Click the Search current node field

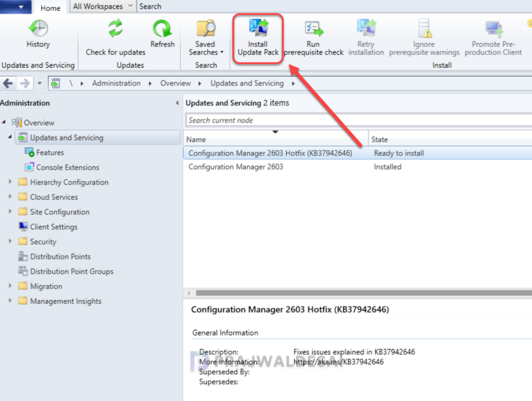pos(359,120)
